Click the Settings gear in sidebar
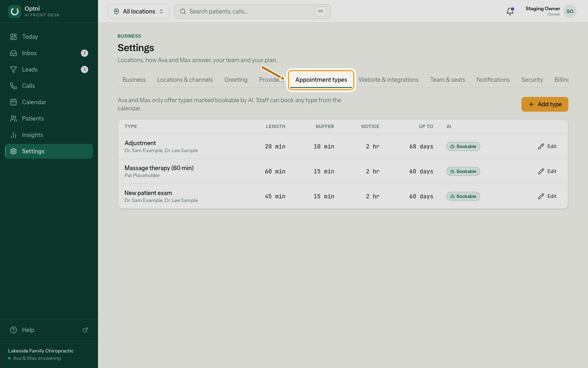The width and height of the screenshot is (588, 368). (x=13, y=151)
